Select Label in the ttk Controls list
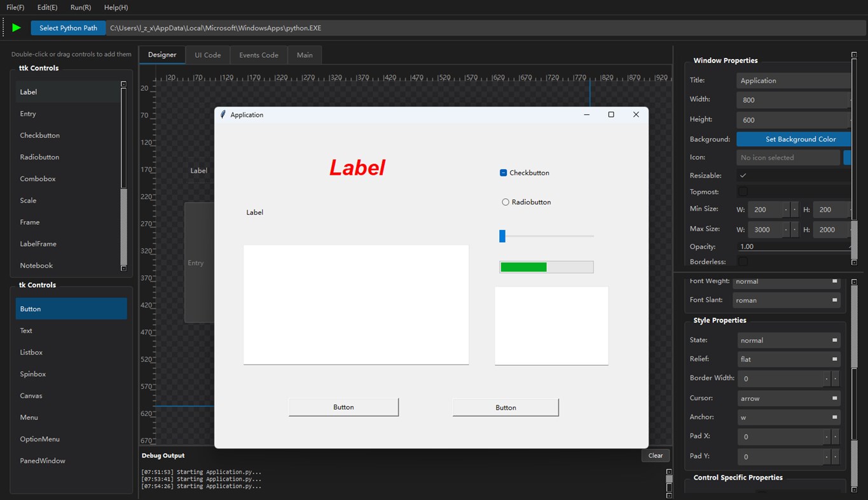The width and height of the screenshot is (868, 500). tap(67, 92)
